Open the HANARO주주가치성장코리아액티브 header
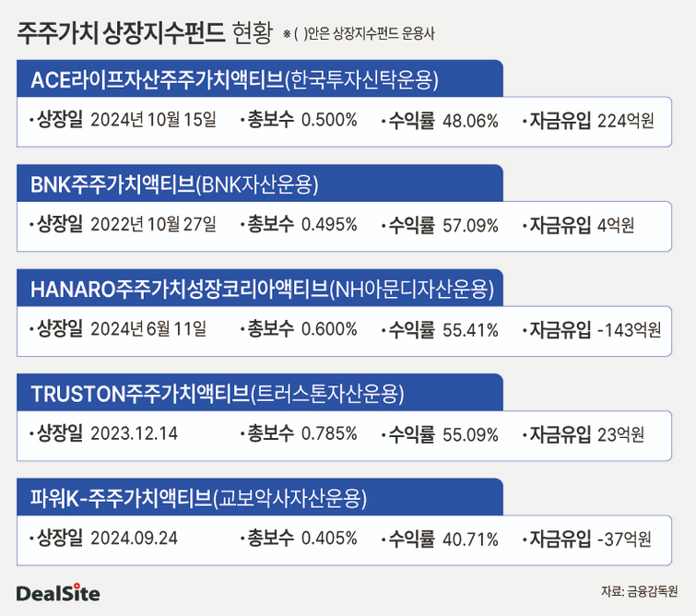This screenshot has width=696, height=616. coord(262,289)
